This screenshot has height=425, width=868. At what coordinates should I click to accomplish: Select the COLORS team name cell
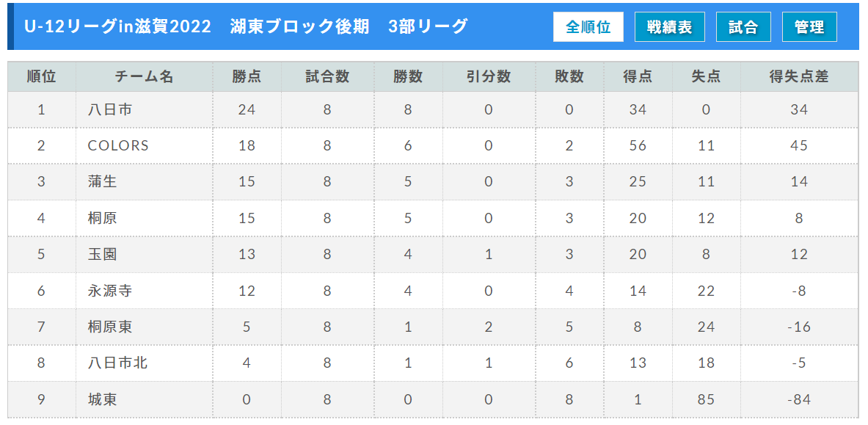click(145, 146)
